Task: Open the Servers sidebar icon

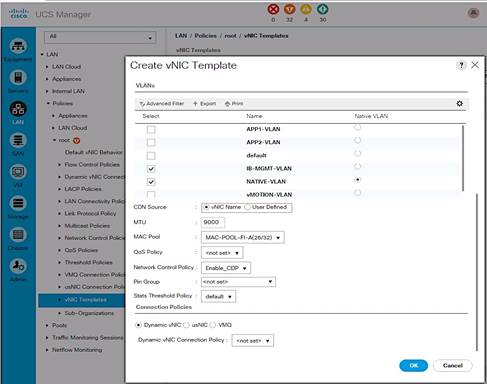Action: pyautogui.click(x=18, y=78)
